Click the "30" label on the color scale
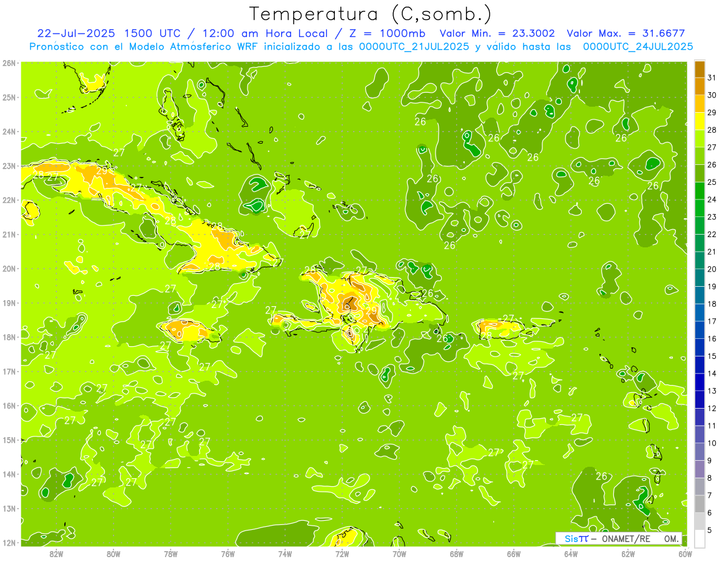The image size is (728, 562). point(712,95)
